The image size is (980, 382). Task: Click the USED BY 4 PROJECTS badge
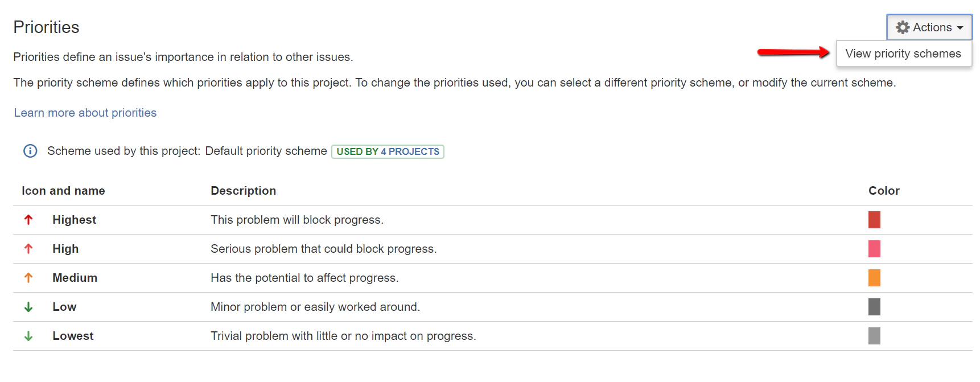point(388,151)
